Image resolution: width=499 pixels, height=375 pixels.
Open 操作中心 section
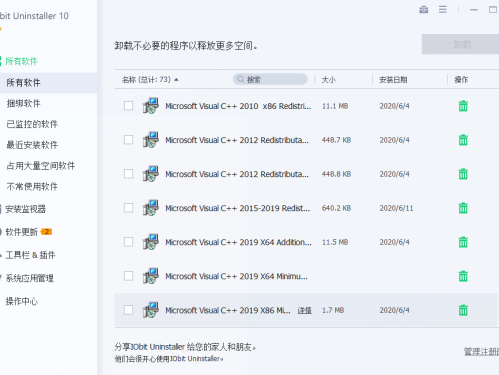(x=21, y=301)
